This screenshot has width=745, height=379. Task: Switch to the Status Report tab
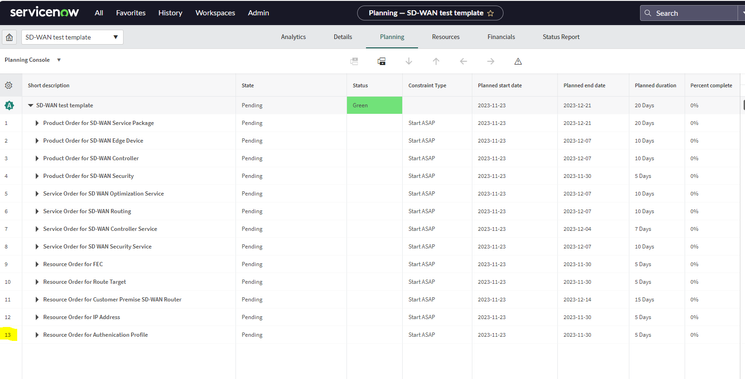(561, 37)
